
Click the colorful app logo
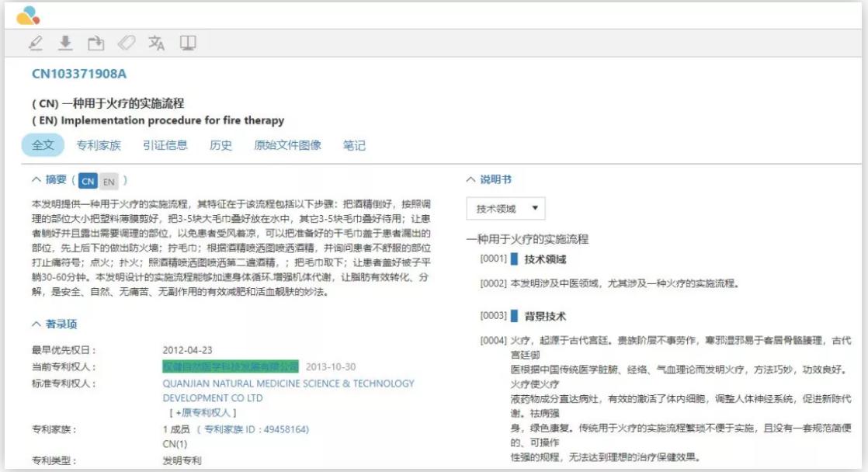pos(28,15)
